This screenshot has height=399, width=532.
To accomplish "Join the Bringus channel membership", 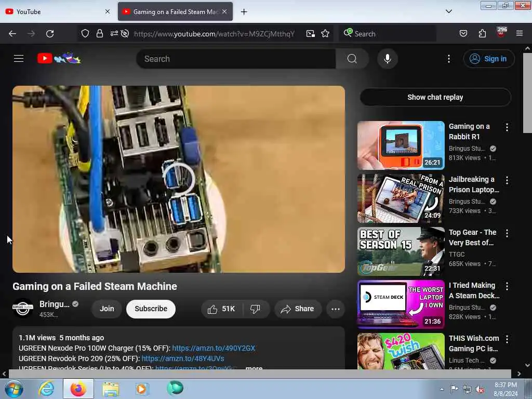I will pos(107,309).
